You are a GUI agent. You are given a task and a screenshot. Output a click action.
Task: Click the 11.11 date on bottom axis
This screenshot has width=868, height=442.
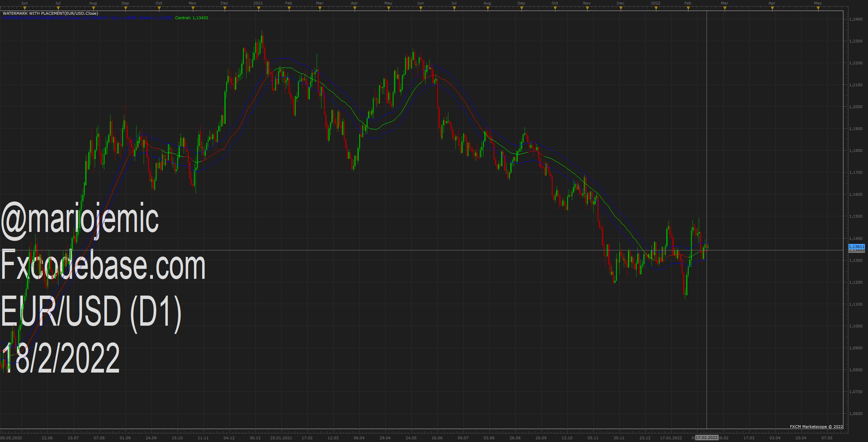[x=203, y=438]
